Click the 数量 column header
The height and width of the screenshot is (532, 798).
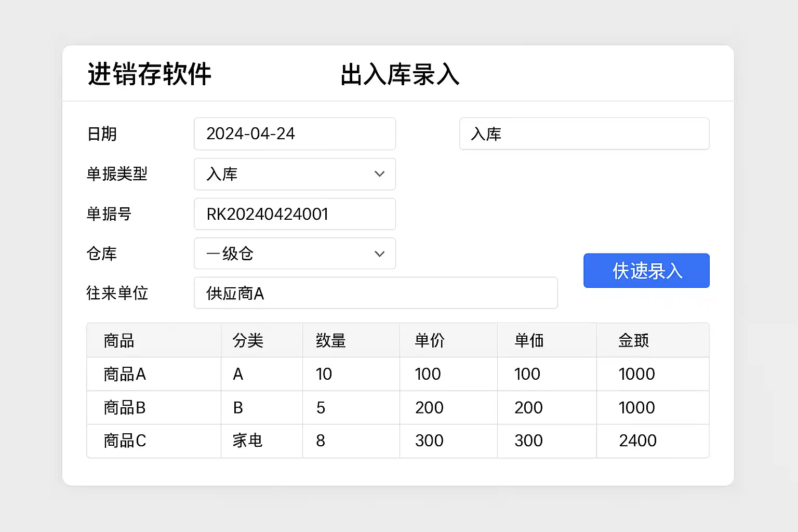(x=330, y=341)
